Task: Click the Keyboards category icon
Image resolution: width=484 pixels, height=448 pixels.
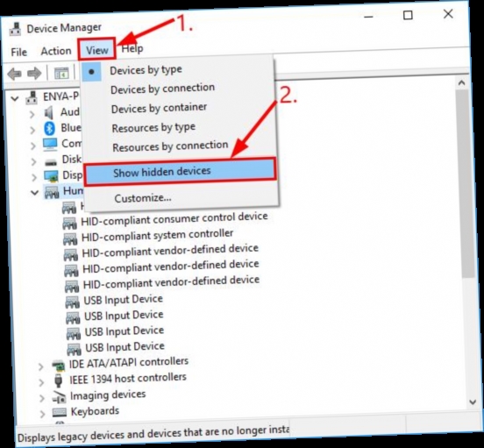Action: click(x=60, y=412)
